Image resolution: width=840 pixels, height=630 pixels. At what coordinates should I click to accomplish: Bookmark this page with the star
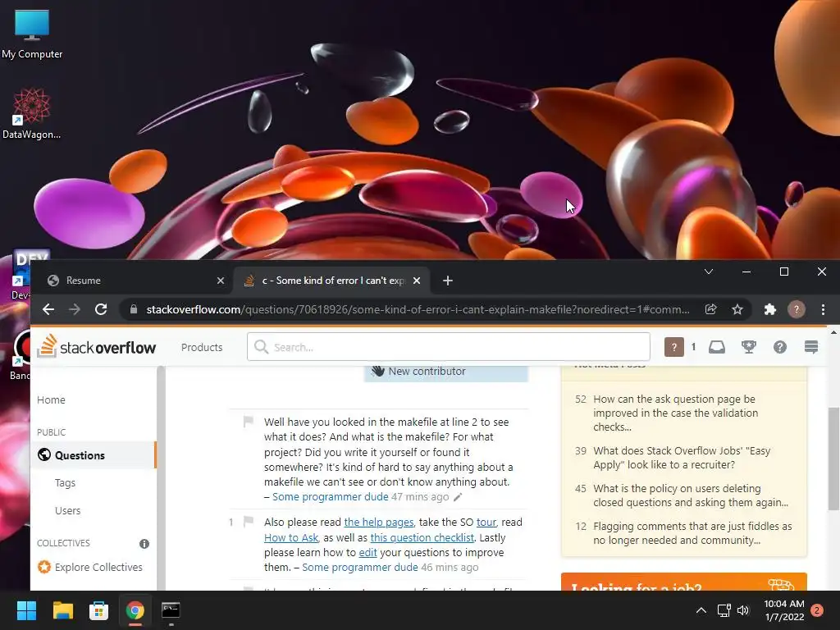[x=737, y=309]
